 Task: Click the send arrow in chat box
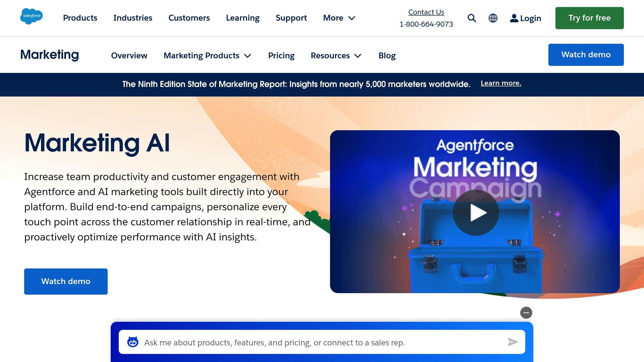[513, 342]
